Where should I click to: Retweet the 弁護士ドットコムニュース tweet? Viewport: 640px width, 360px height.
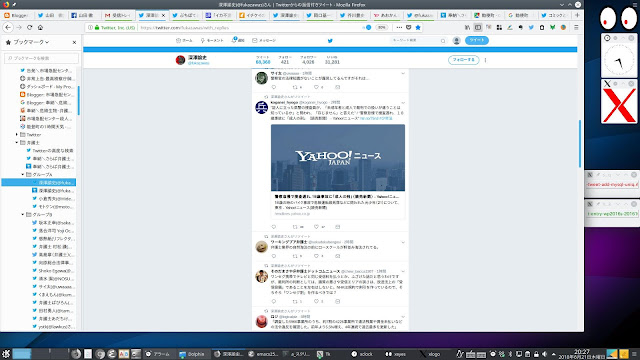pyautogui.click(x=295, y=301)
